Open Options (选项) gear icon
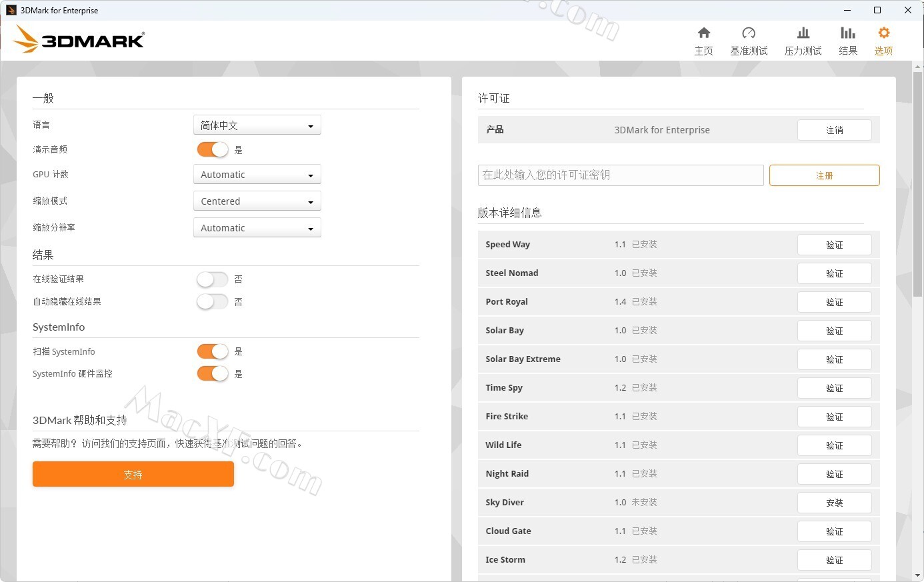924x582 pixels. coord(883,33)
